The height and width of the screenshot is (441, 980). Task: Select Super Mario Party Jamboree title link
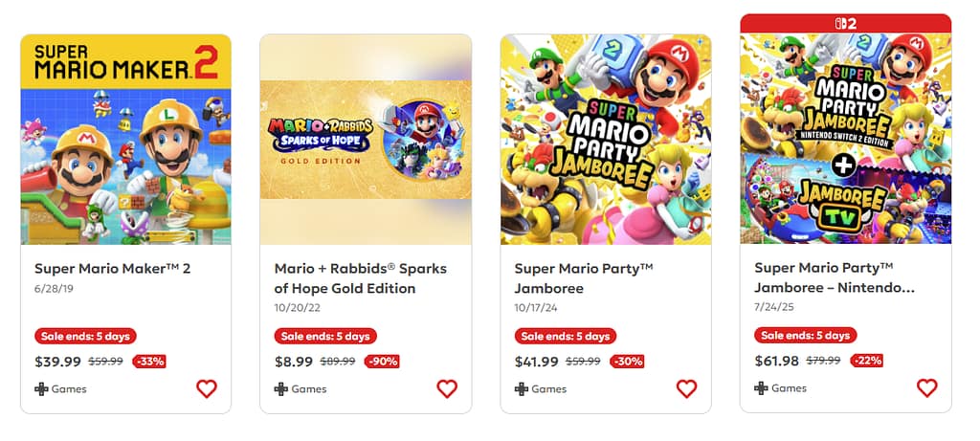pos(583,278)
